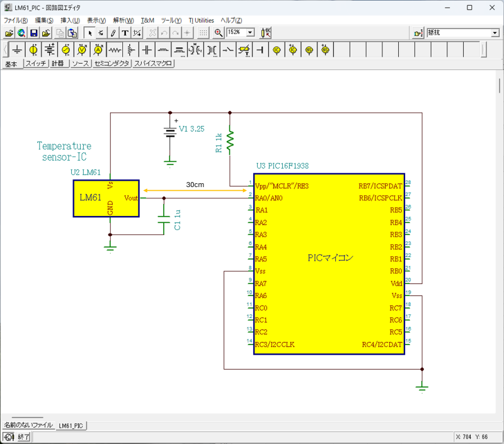Select the battery component icon
The image size is (504, 444).
(x=50, y=50)
